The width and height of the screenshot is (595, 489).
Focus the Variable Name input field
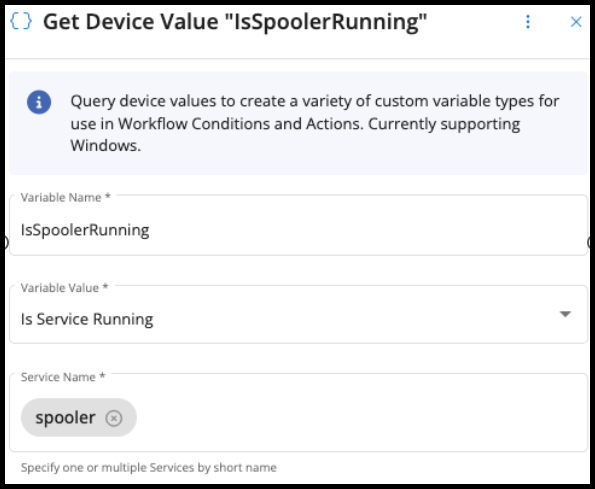[x=298, y=225]
